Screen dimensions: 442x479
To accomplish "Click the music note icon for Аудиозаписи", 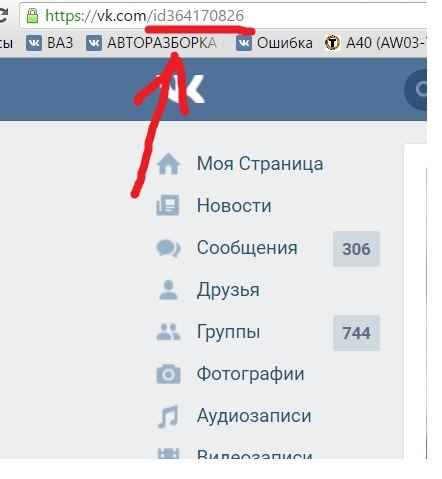I will [168, 416].
